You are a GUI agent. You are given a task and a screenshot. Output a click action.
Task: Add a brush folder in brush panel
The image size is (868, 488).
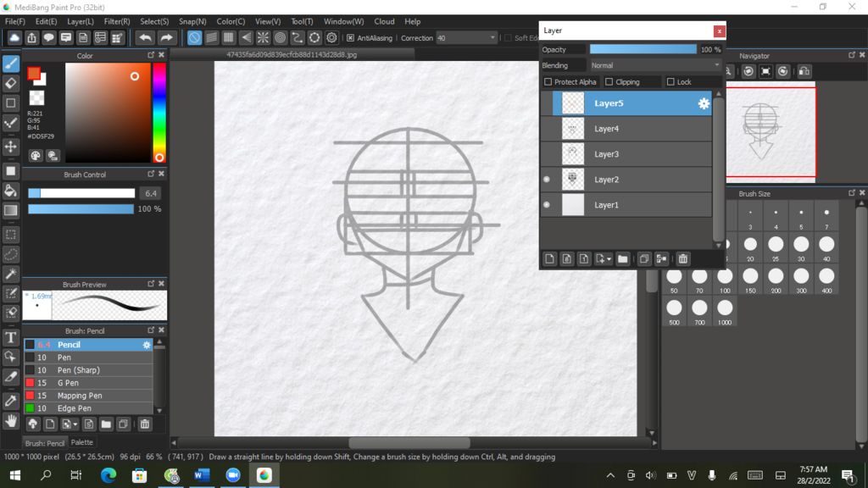pyautogui.click(x=106, y=424)
